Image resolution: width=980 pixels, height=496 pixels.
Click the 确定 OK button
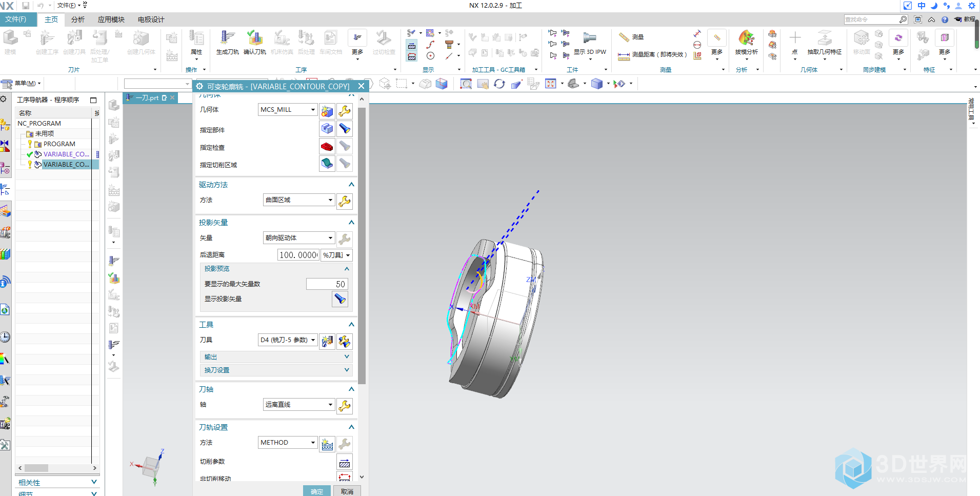[317, 491]
